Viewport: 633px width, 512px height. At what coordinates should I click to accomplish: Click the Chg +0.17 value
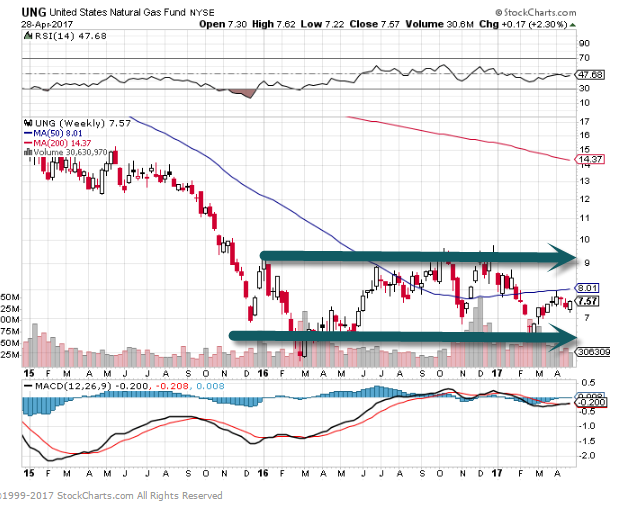click(x=523, y=24)
